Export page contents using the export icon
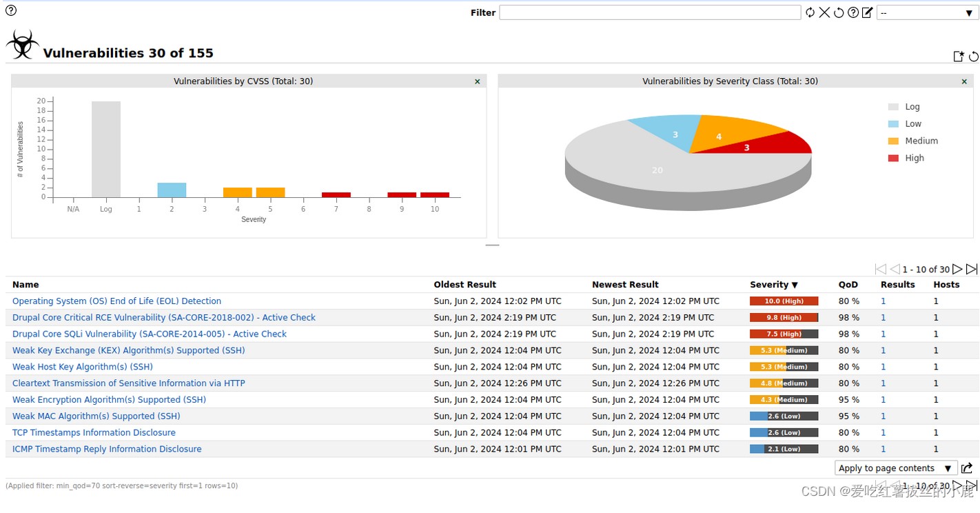 coord(967,468)
